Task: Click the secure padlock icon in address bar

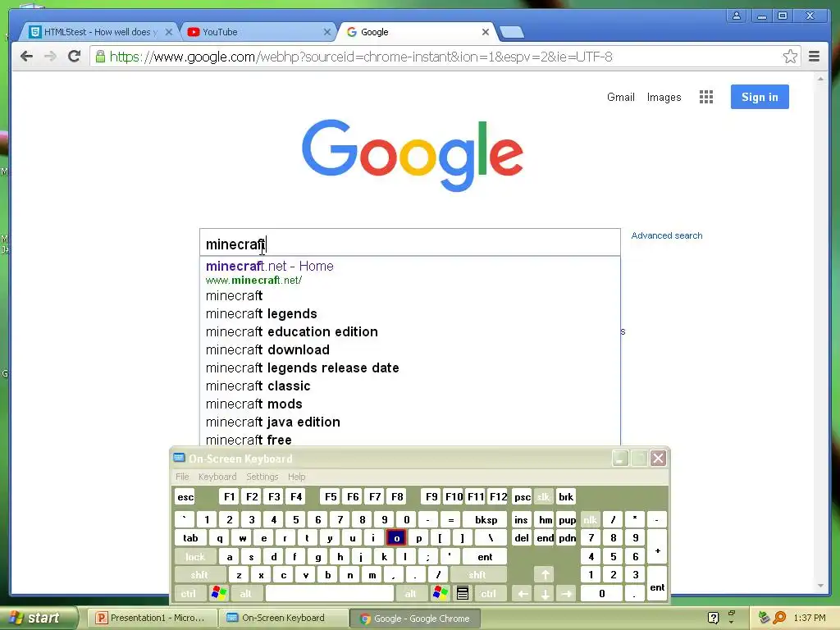Action: (100, 57)
